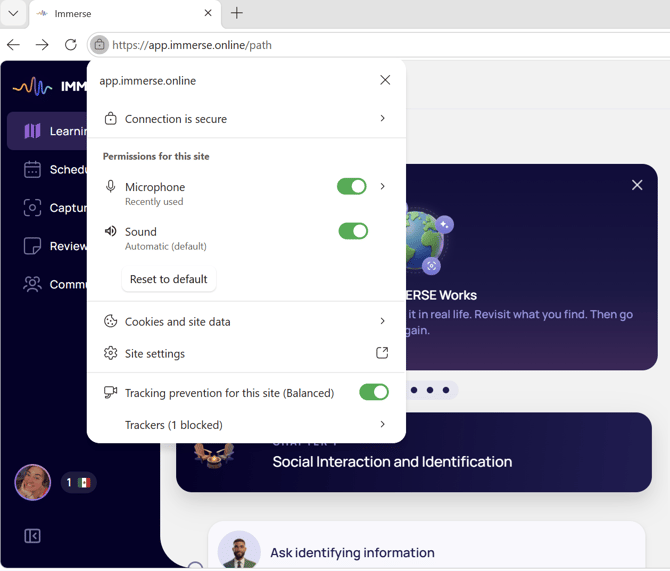Open the tab search chevron

[x=13, y=13]
